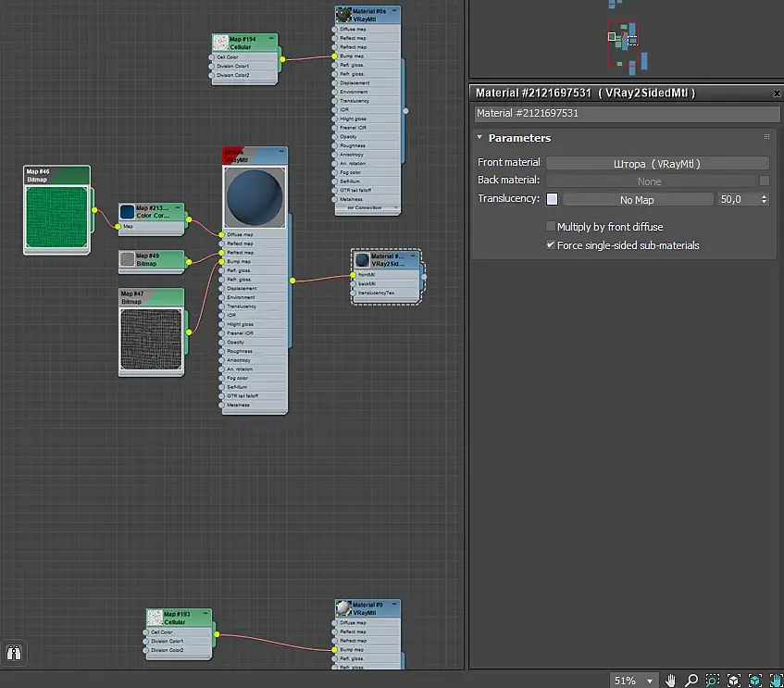Enable Multiply by front diffuse
This screenshot has height=688, width=784.
click(551, 227)
